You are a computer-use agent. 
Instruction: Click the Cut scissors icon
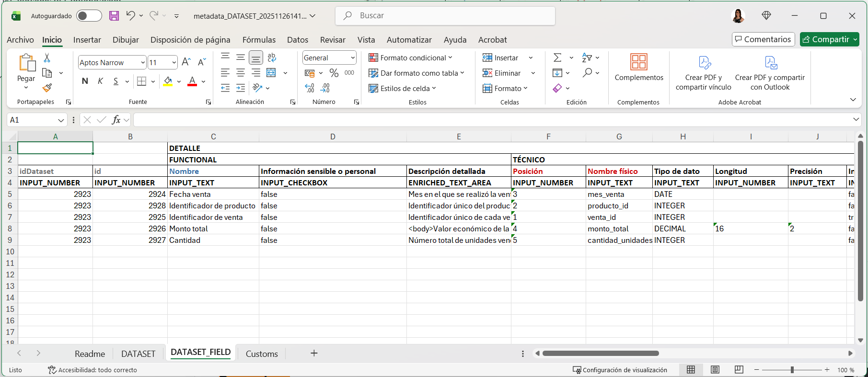47,58
